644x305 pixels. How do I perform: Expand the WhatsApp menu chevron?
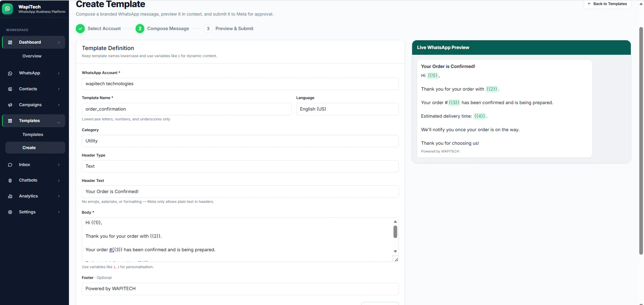click(x=59, y=73)
